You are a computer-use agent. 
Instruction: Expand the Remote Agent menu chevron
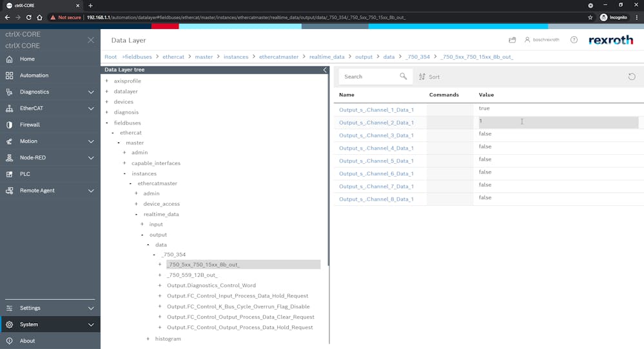coord(91,191)
